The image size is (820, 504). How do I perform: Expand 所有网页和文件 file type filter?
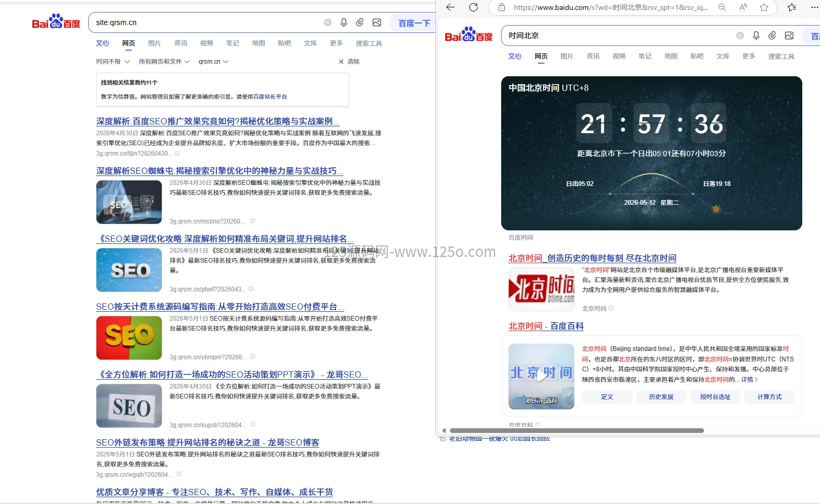coord(165,62)
